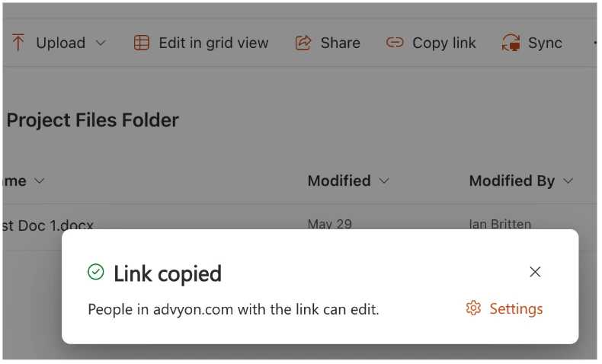This screenshot has width=602, height=364.
Task: Open Edit in grid view
Action: (213, 43)
